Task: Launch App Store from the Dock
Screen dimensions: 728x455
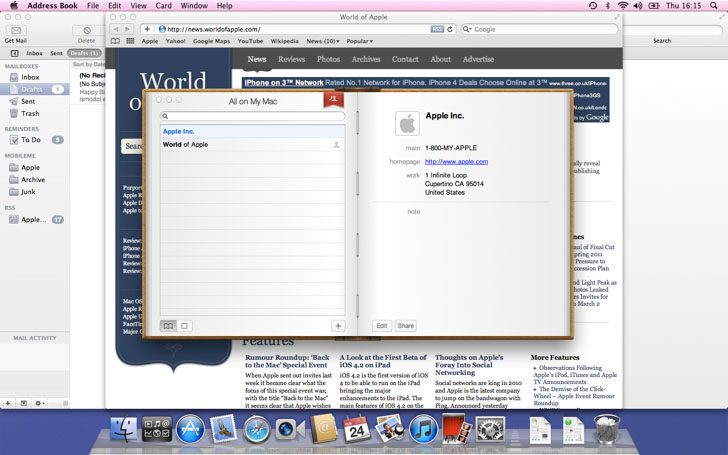Action: pyautogui.click(x=189, y=429)
